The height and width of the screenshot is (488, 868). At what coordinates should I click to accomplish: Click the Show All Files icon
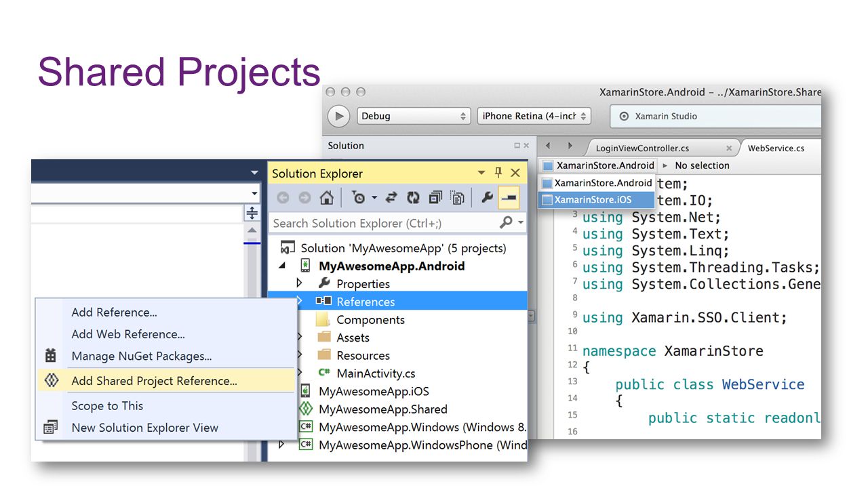[458, 198]
